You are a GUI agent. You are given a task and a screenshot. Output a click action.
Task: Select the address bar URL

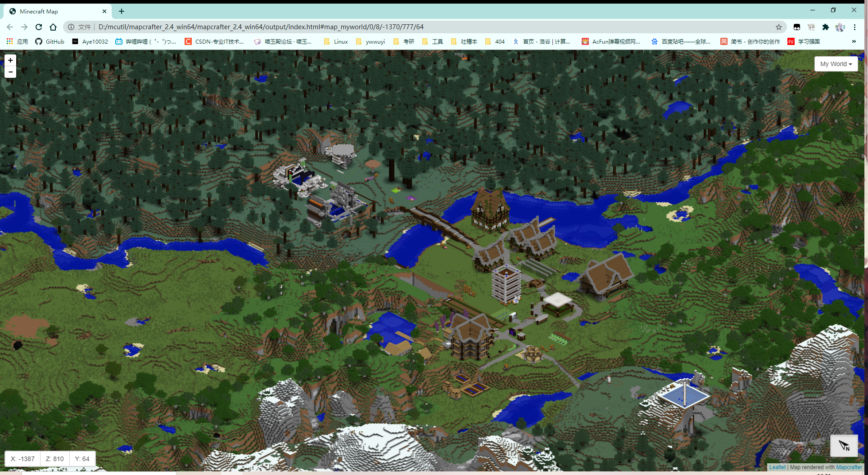pyautogui.click(x=261, y=27)
